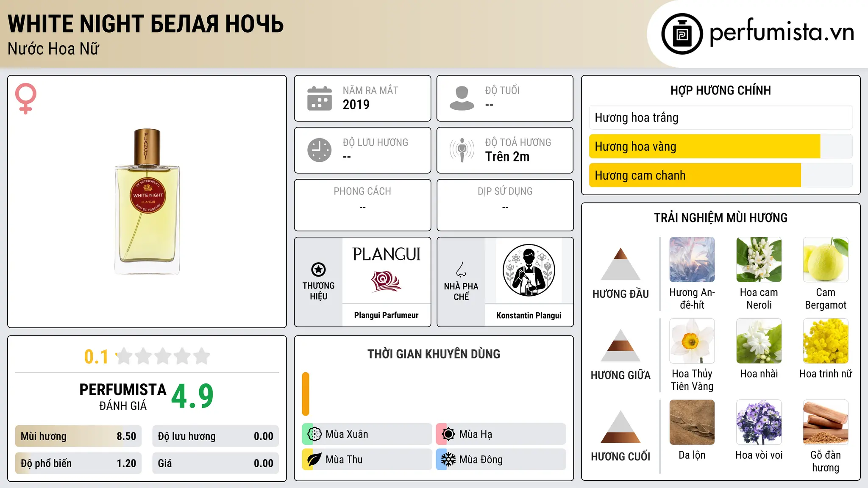The width and height of the screenshot is (868, 488).
Task: Click the sillage icon for Độ Toả Hương
Action: (x=462, y=150)
